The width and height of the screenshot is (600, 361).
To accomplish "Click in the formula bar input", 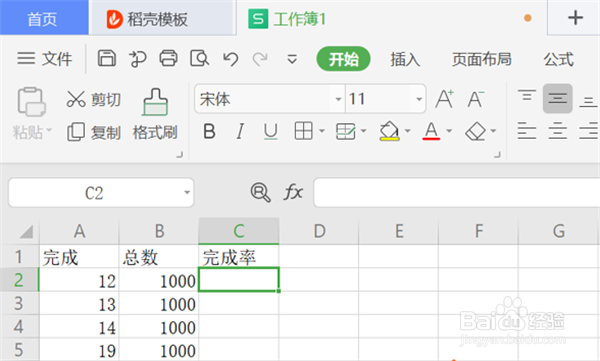I will coord(457,193).
